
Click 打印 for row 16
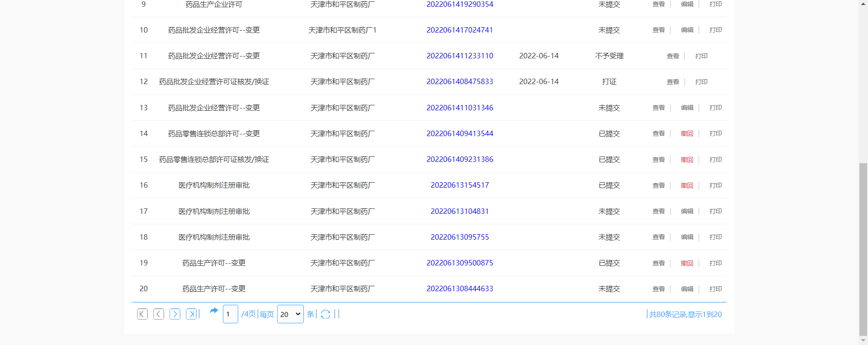[715, 185]
